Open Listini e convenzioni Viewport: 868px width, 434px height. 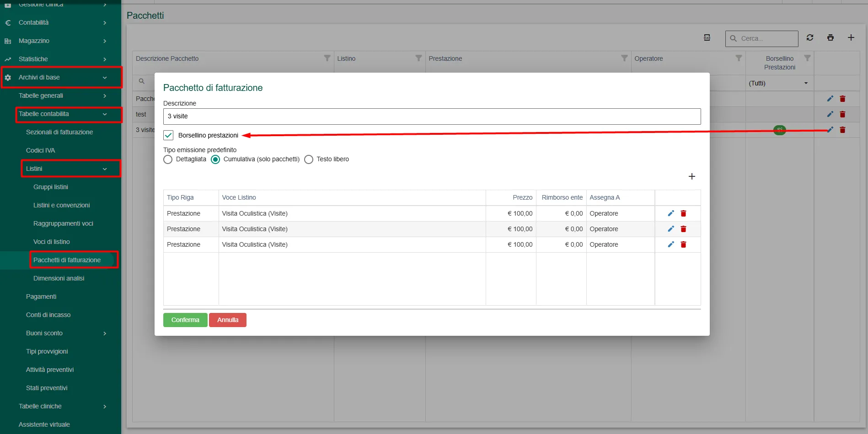62,205
